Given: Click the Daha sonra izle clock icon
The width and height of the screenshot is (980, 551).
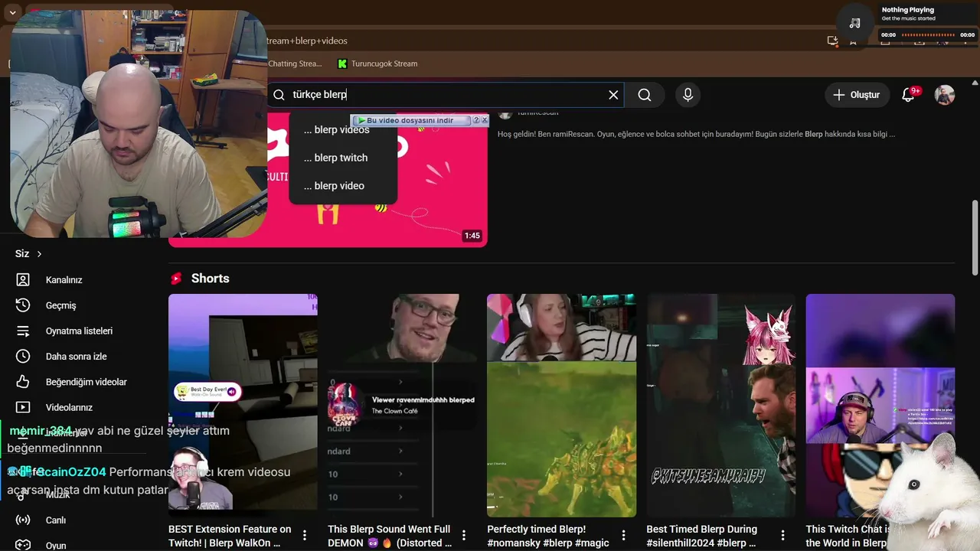Looking at the screenshot, I should [23, 357].
